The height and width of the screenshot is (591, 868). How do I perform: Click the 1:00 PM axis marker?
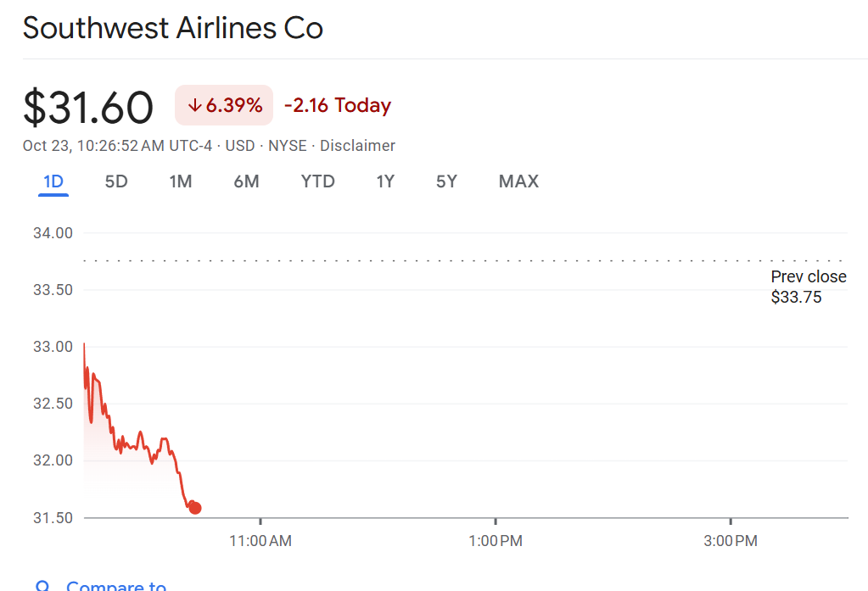[x=496, y=540]
